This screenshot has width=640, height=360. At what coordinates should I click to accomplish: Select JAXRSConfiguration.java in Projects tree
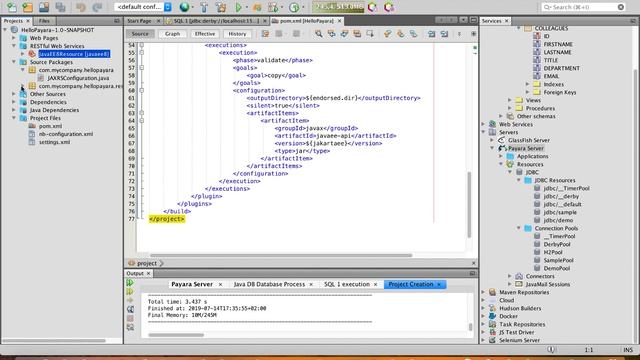pos(78,78)
